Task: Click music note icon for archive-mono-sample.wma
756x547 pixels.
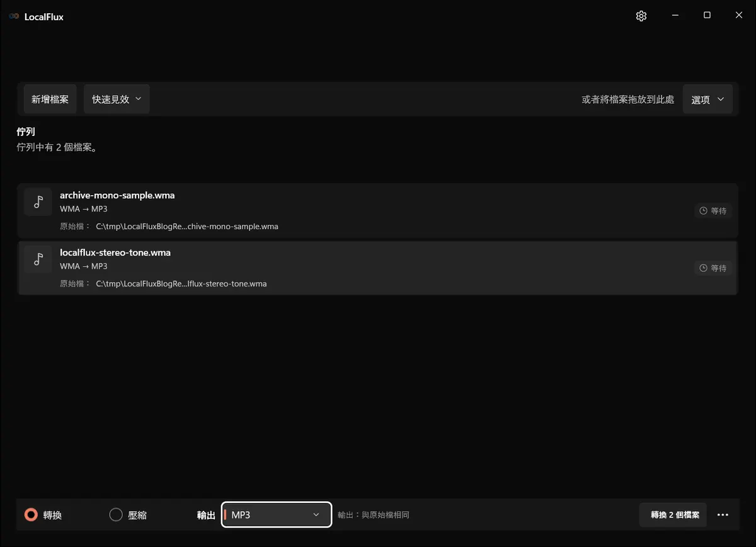Action: pyautogui.click(x=38, y=202)
